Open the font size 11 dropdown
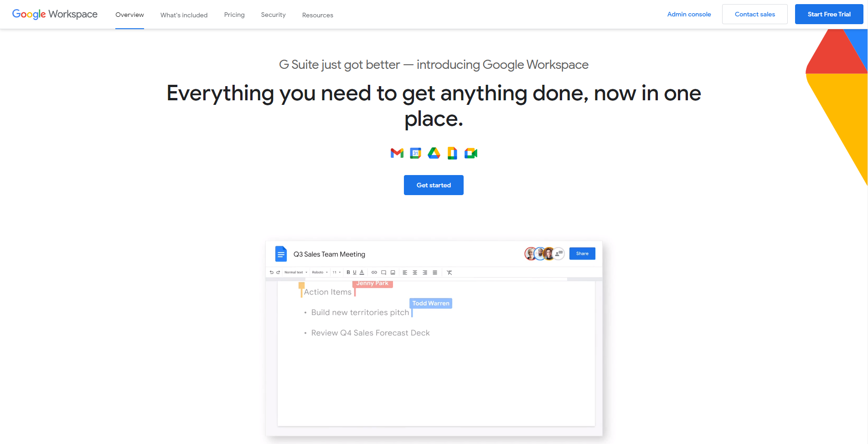The image size is (868, 444). point(336,272)
